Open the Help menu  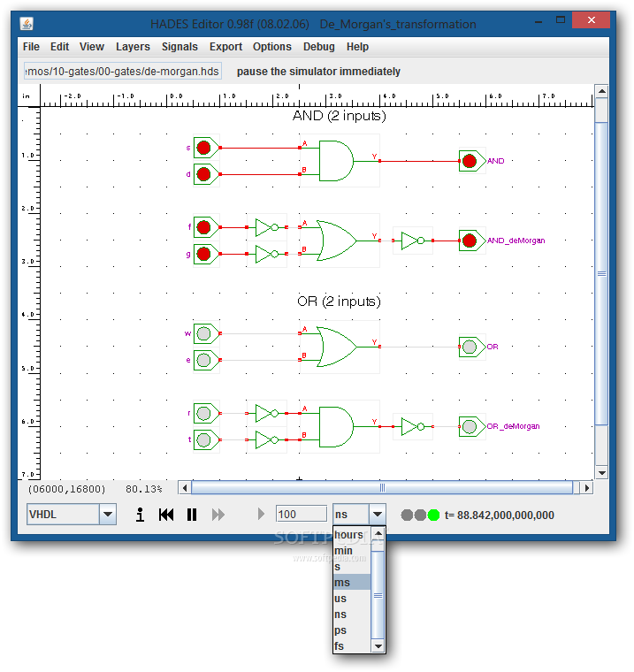(357, 47)
